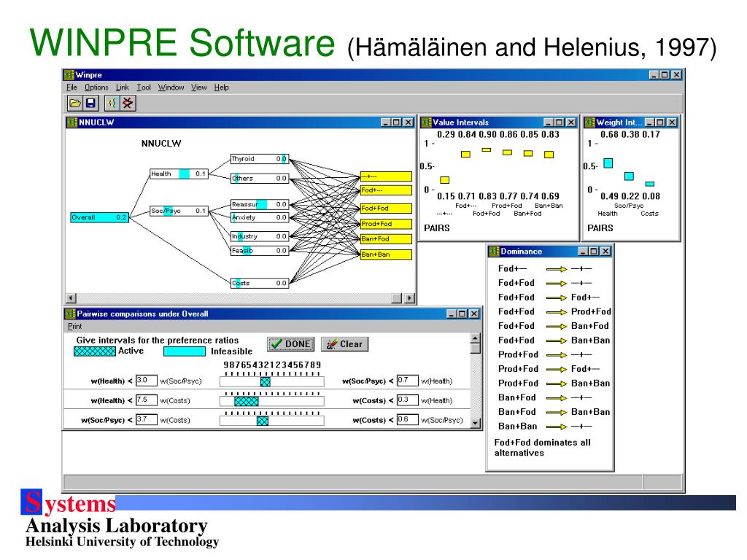Click the Soc/Psyc vs Costs ratio slider
Viewport: 747px width, 560px height.
[272, 421]
